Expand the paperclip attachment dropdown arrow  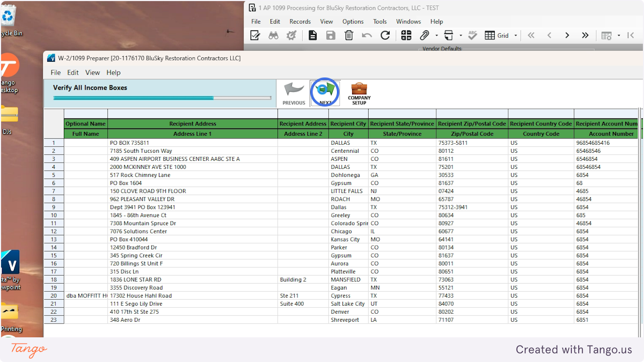point(437,35)
